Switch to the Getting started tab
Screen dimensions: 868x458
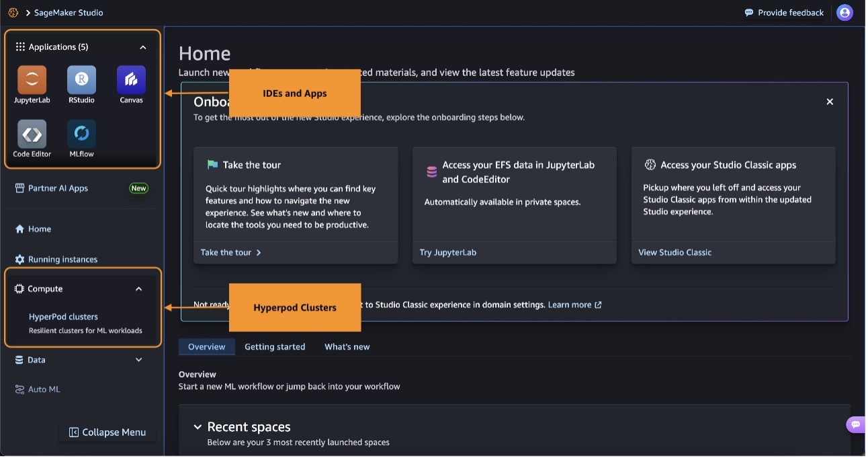pos(275,347)
